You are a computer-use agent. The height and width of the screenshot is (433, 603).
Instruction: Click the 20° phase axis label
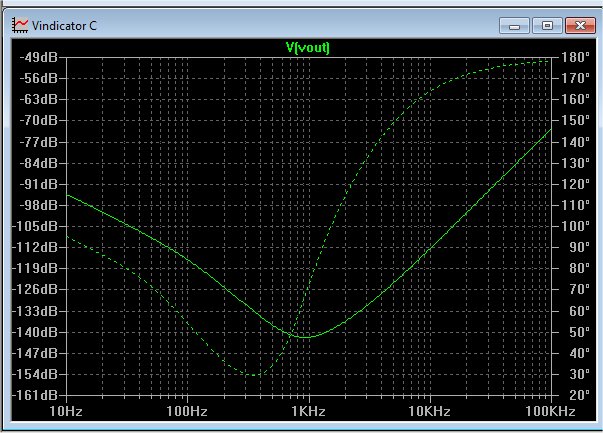580,395
